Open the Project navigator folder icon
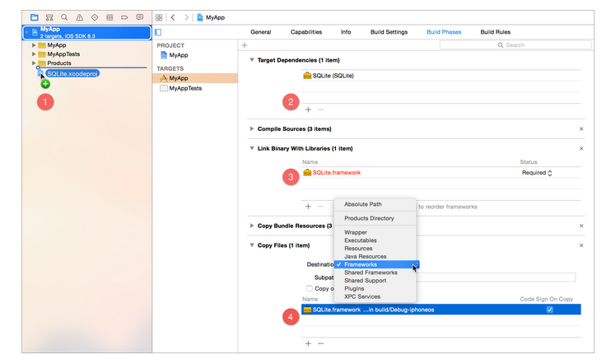Viewport: 611px width, 364px height. tap(35, 17)
